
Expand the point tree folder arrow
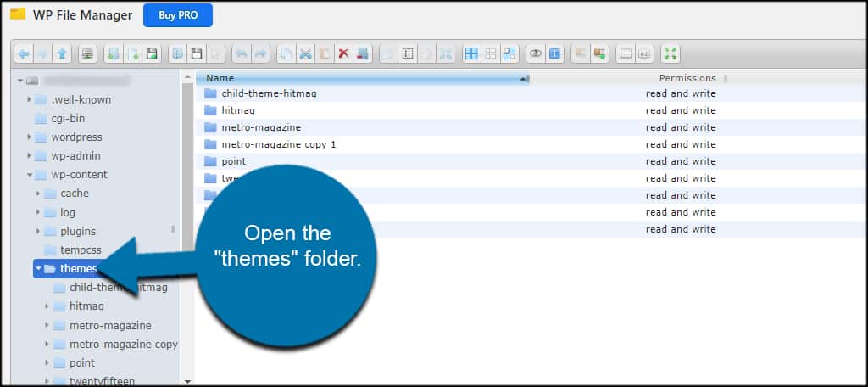point(47,362)
